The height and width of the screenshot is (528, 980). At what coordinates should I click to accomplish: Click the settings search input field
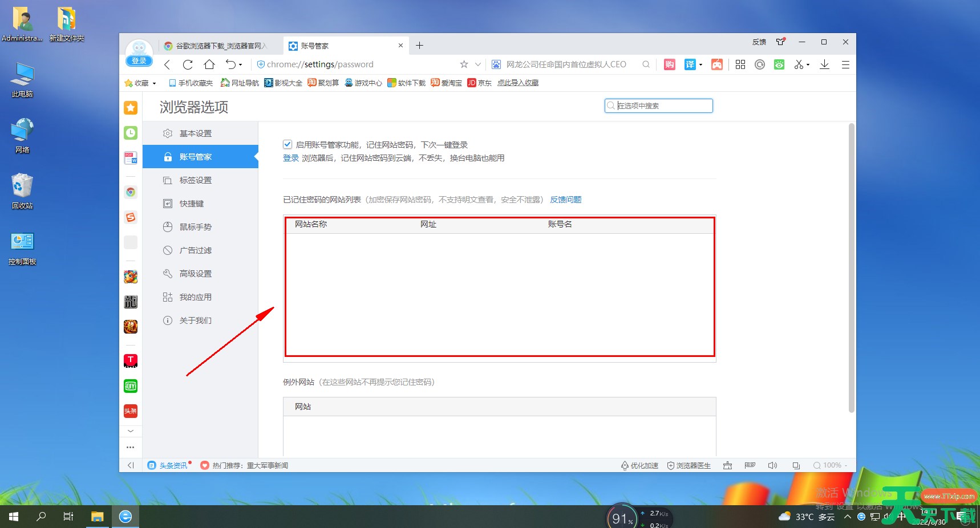(x=663, y=105)
